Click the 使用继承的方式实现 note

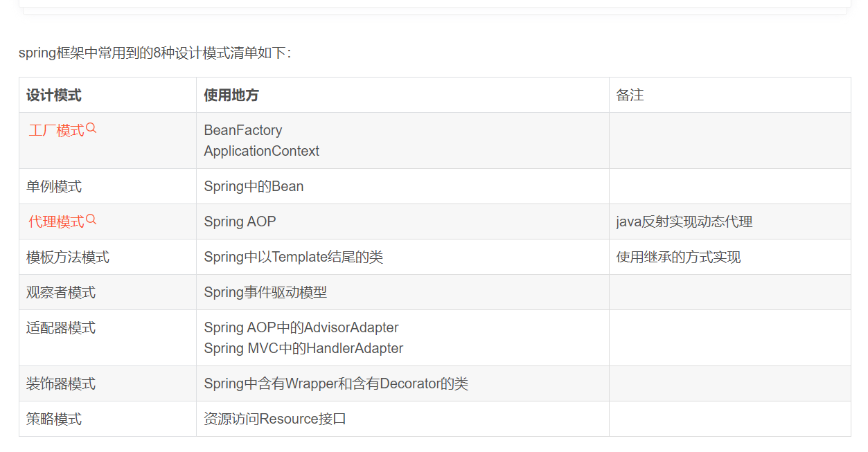click(678, 257)
